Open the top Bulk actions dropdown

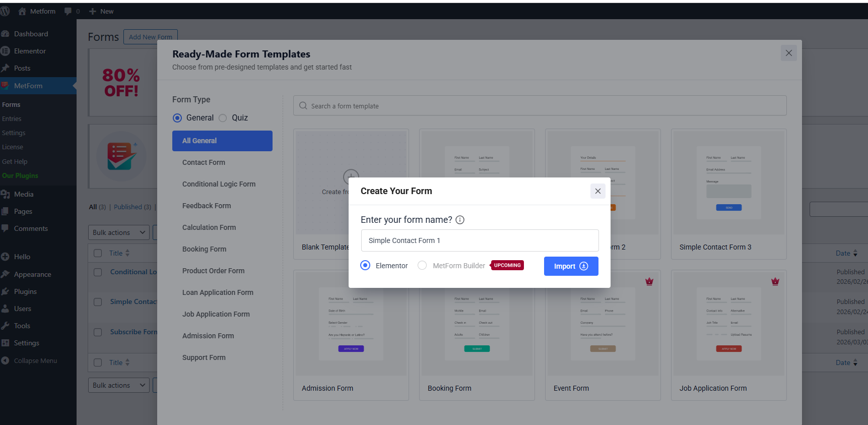tap(118, 232)
